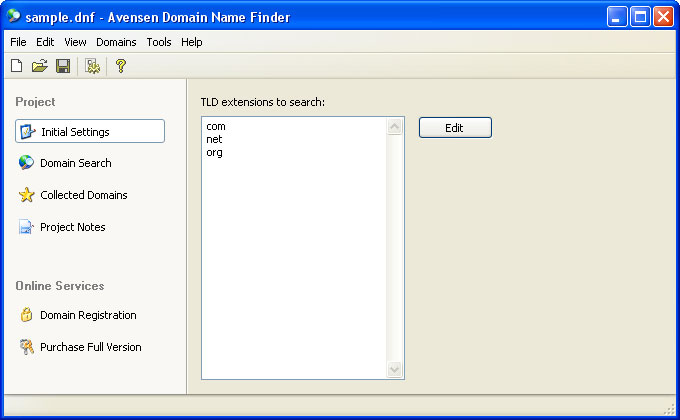Image resolution: width=680 pixels, height=420 pixels.
Task: Click the Domain Registration lock icon
Action: (x=26, y=315)
